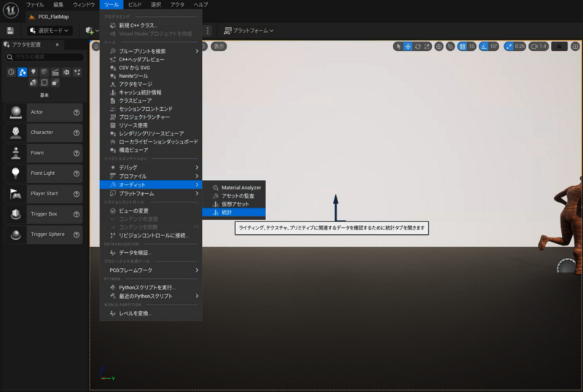Screen dimensions: 583x392
Task: Select the Cinematic clapperboard category icon
Action: click(x=55, y=72)
